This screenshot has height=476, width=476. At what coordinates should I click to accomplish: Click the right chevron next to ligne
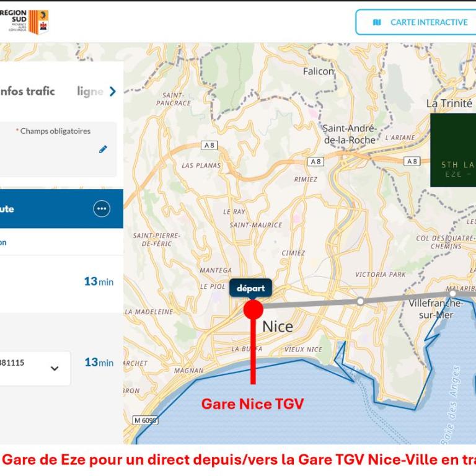113,91
